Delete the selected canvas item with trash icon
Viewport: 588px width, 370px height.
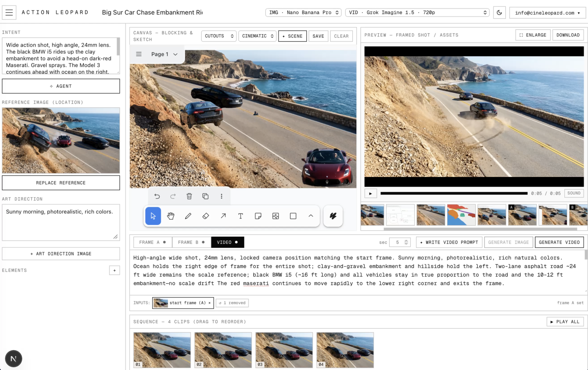(x=189, y=196)
